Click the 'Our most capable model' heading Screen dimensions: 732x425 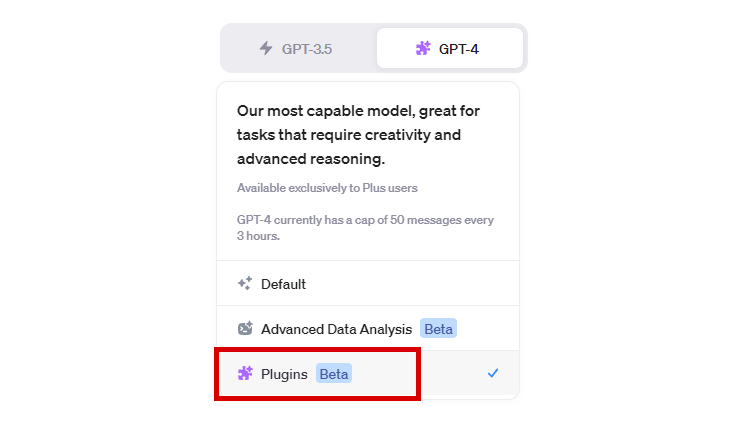click(x=358, y=135)
